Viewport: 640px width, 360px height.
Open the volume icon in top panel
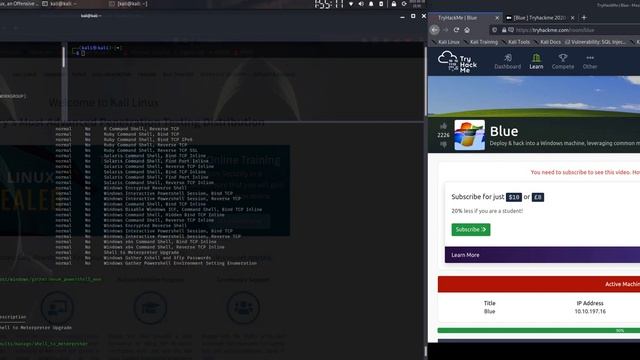point(361,4)
